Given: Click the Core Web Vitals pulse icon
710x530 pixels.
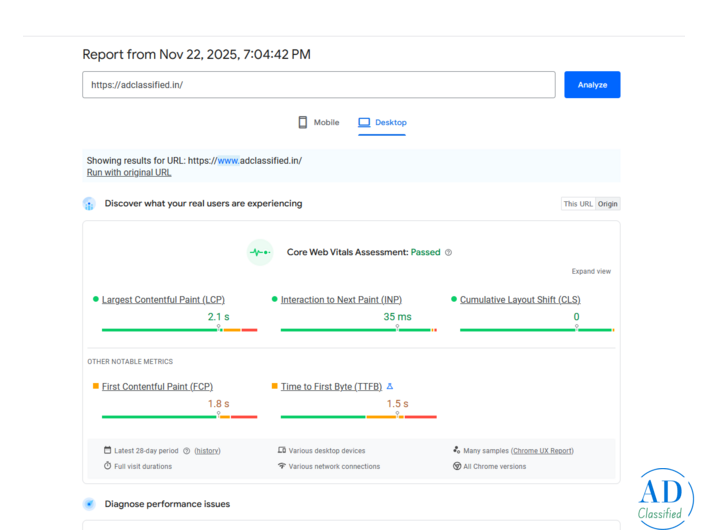Looking at the screenshot, I should (x=260, y=252).
